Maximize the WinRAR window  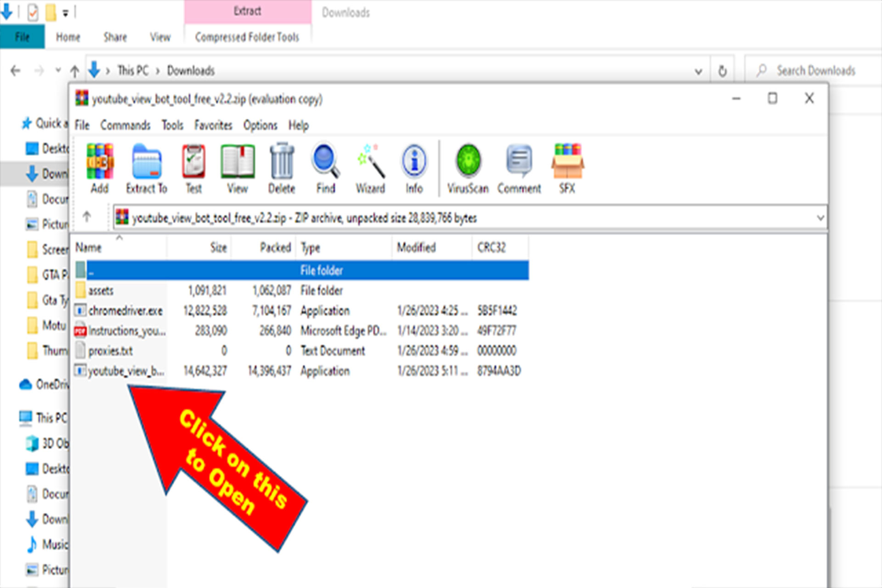point(773,98)
